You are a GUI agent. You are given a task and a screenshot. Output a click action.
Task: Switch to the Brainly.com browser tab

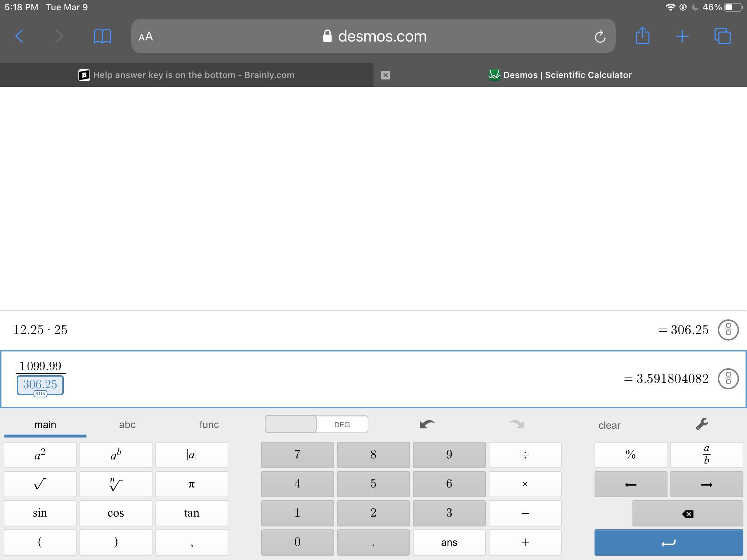point(187,75)
